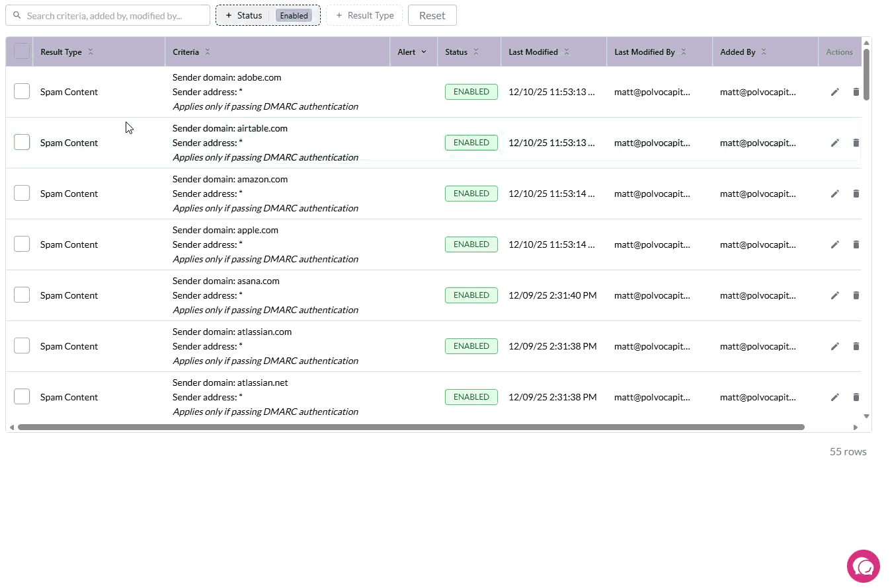The width and height of the screenshot is (890, 588).
Task: Delete the atlassian.com rule
Action: 856,346
